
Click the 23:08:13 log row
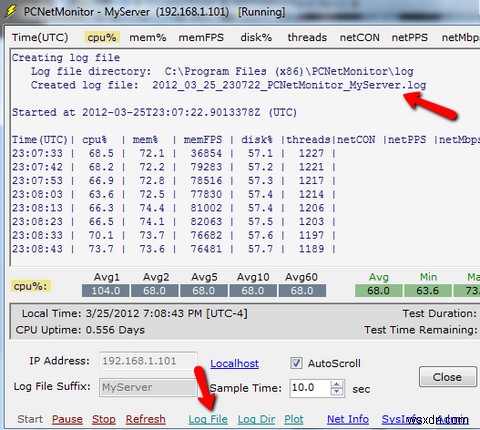(x=173, y=208)
